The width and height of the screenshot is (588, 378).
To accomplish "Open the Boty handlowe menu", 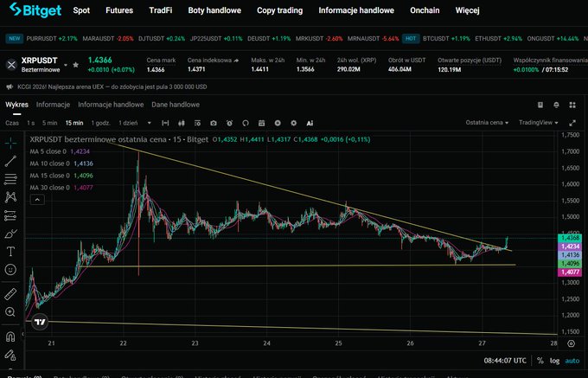I will pyautogui.click(x=214, y=10).
